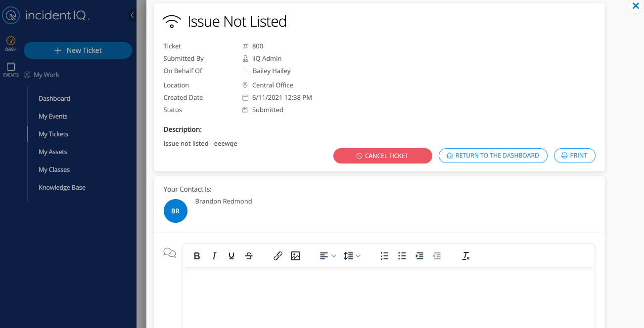Screen dimensions: 644x328
Task: Toggle italic text formatting
Action: point(214,256)
